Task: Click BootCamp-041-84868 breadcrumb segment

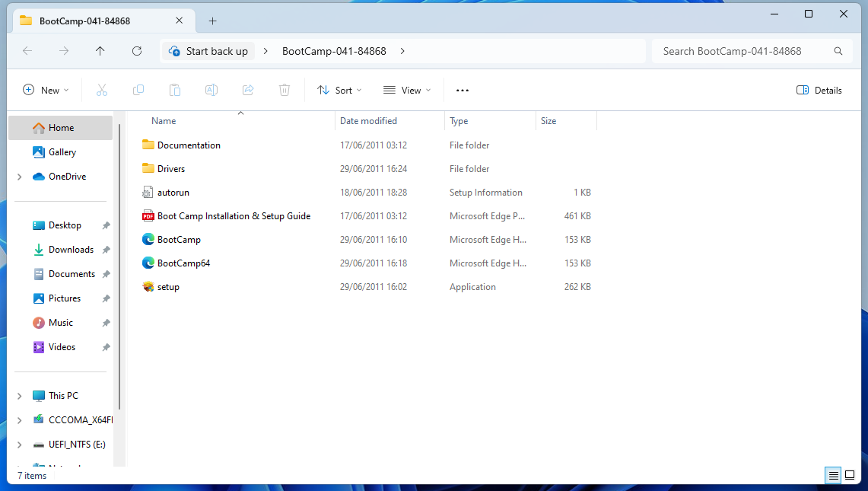Action: [334, 51]
